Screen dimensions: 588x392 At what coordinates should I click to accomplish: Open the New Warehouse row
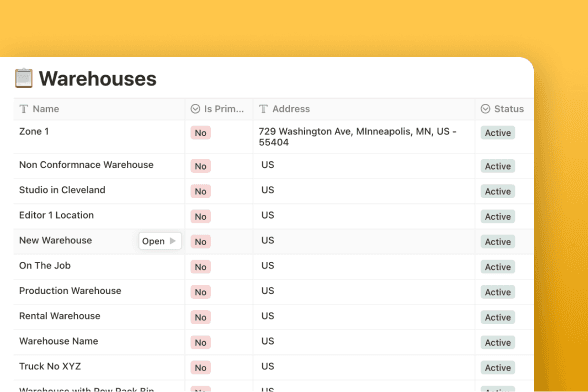(160, 241)
